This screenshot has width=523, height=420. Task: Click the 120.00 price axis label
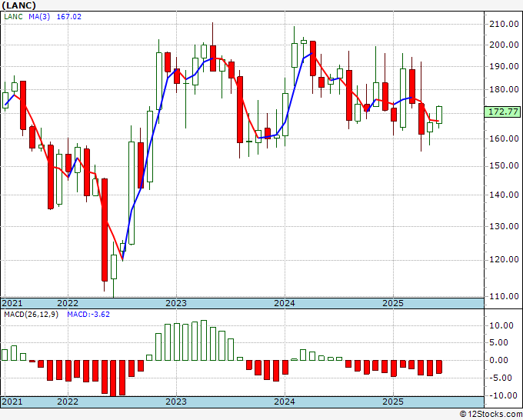504,259
